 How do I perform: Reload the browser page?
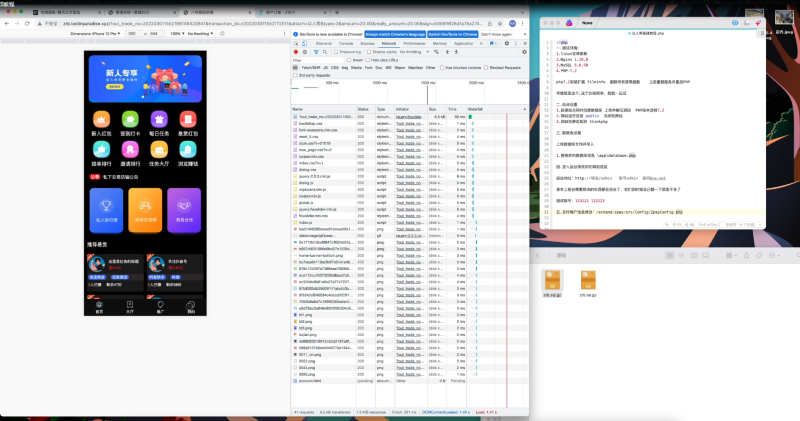(x=27, y=23)
